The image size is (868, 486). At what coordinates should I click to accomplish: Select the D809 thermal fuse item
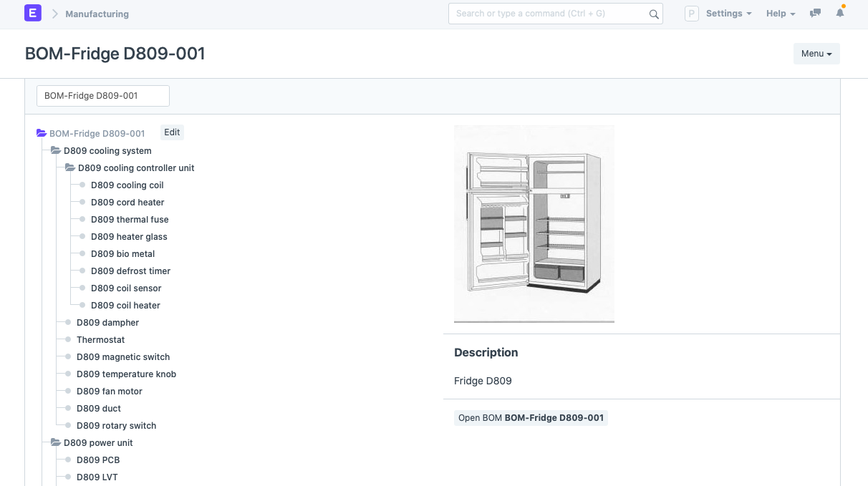tap(130, 220)
